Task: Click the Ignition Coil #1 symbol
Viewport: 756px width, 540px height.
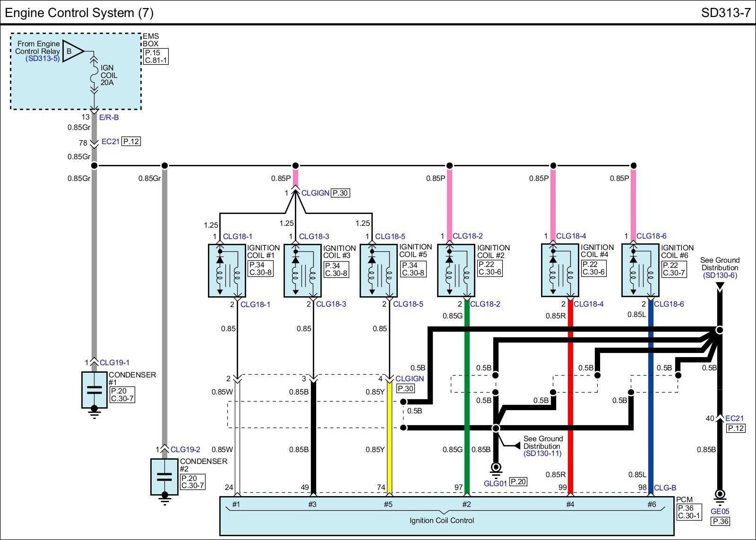Action: pyautogui.click(x=227, y=271)
